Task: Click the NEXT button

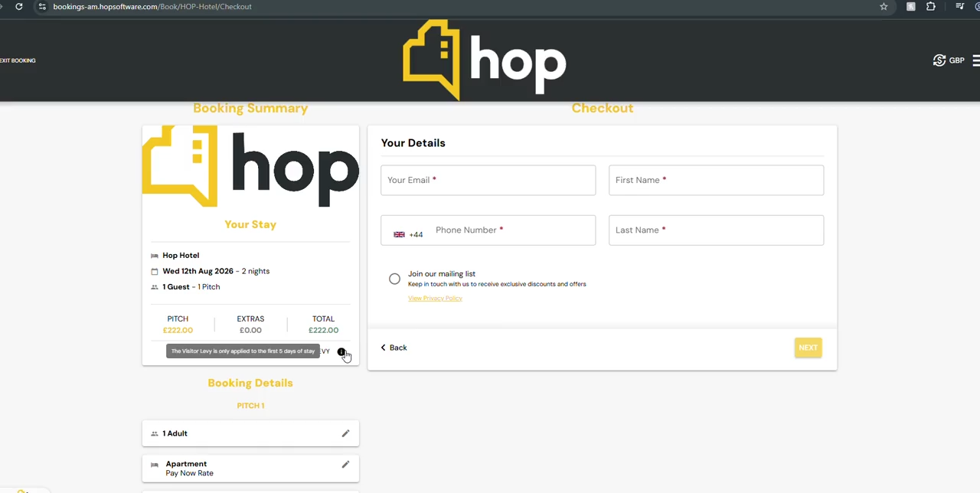Action: click(808, 348)
